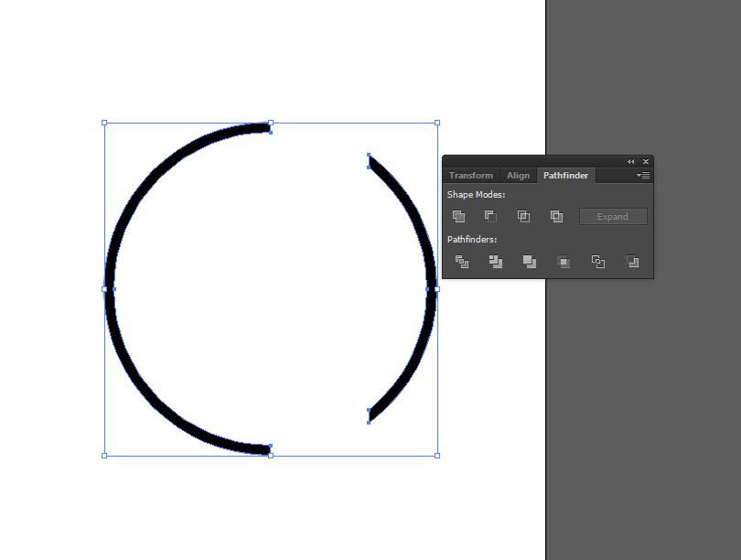Image resolution: width=741 pixels, height=560 pixels.
Task: Click the Unite shape mode icon
Action: [x=459, y=217]
